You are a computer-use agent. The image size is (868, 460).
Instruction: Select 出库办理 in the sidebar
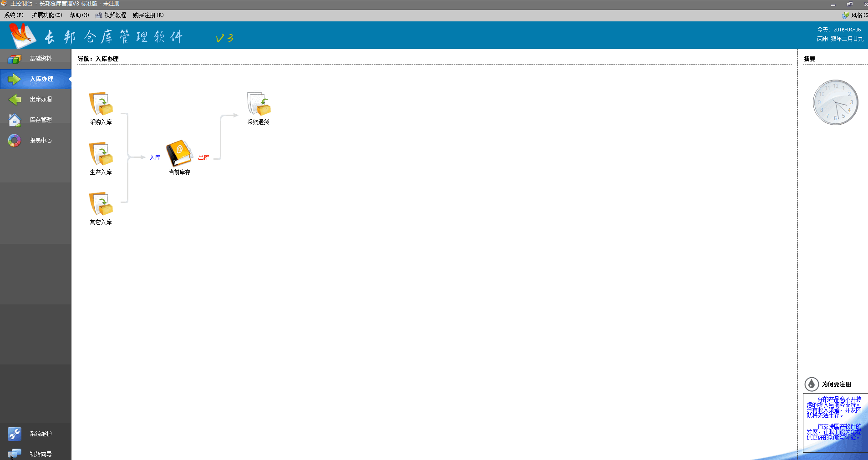pyautogui.click(x=36, y=100)
